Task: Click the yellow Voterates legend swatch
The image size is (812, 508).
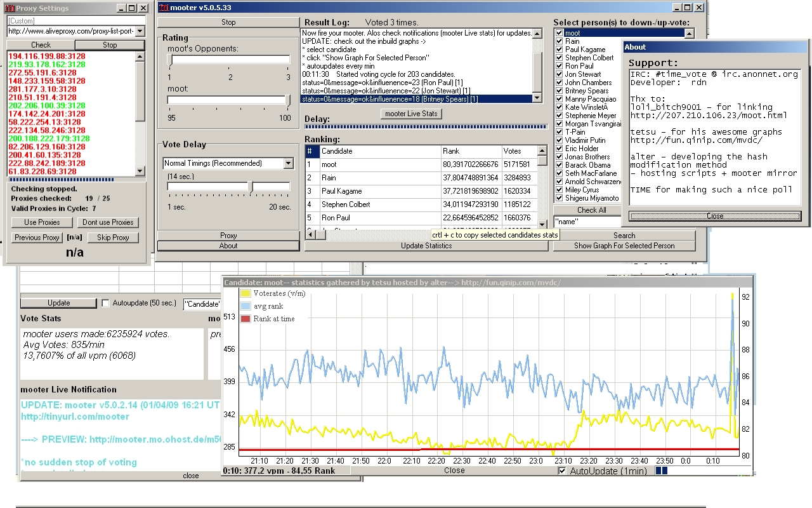Action: 245,293
